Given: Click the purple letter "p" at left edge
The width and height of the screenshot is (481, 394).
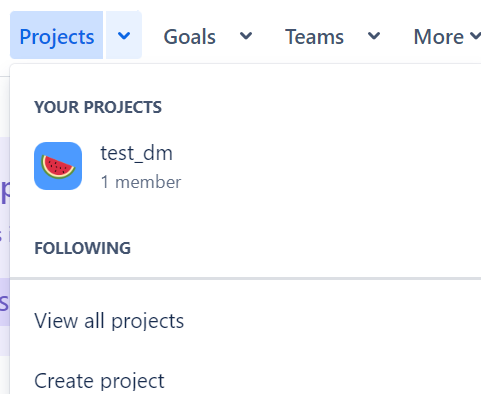Looking at the screenshot, I should (6, 192).
